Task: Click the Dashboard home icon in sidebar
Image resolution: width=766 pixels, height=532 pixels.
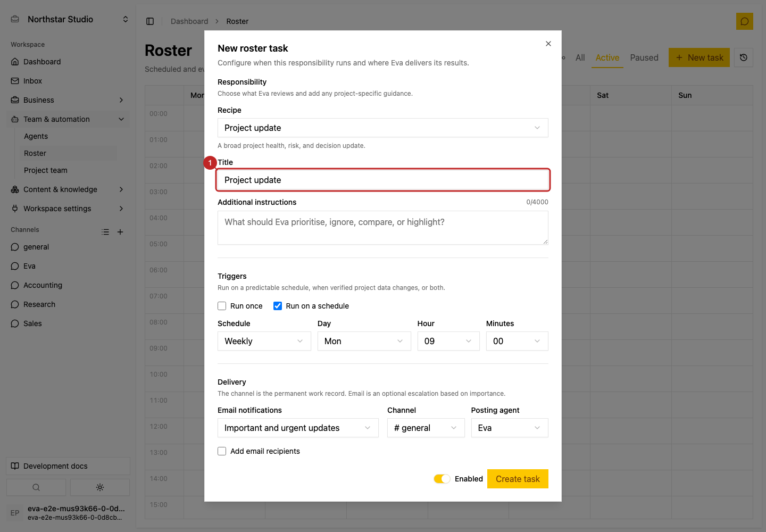Action: (15, 62)
